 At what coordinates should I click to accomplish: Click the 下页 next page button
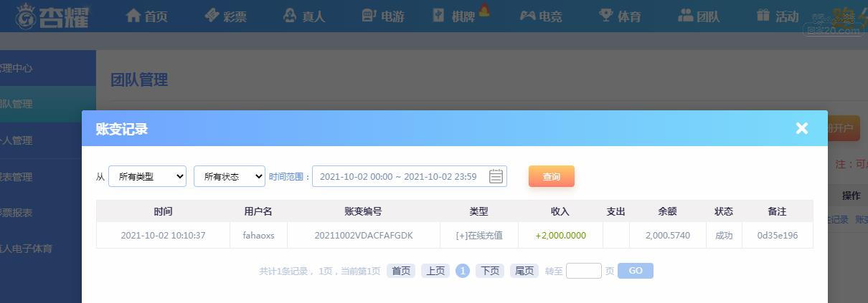[x=489, y=271]
